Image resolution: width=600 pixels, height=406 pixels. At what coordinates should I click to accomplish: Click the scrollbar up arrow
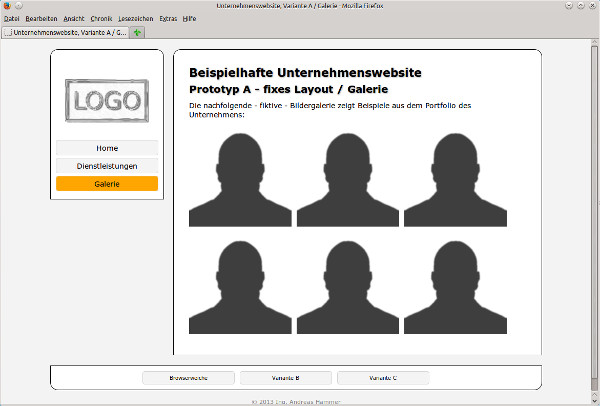(x=594, y=42)
